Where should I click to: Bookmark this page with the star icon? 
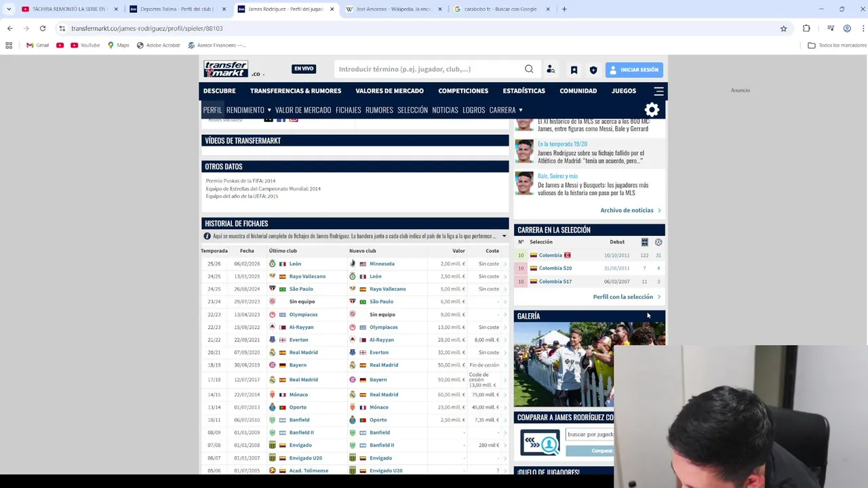click(783, 28)
